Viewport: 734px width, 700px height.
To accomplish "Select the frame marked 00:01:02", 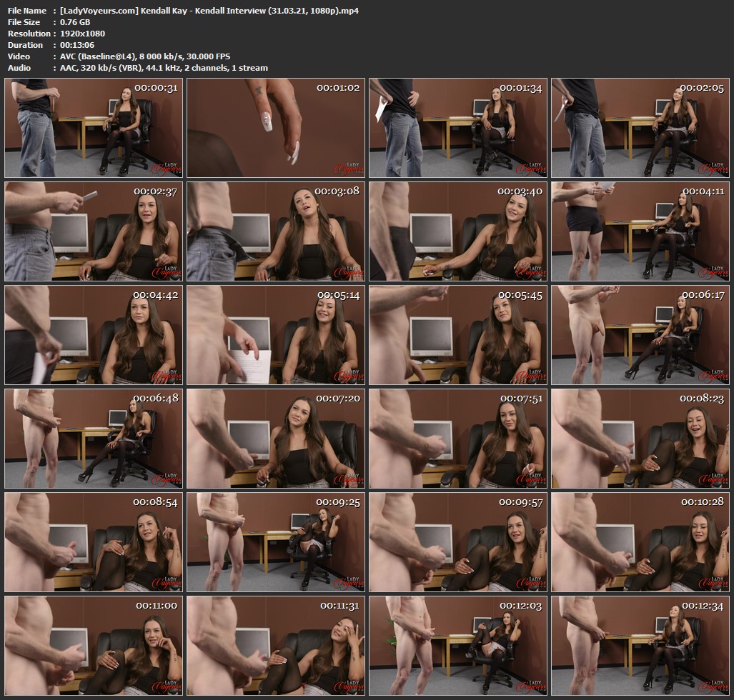I will point(277,127).
